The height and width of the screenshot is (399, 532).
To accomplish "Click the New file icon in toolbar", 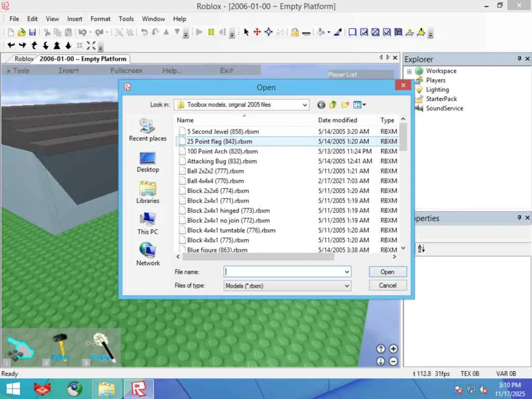I will [x=11, y=32].
